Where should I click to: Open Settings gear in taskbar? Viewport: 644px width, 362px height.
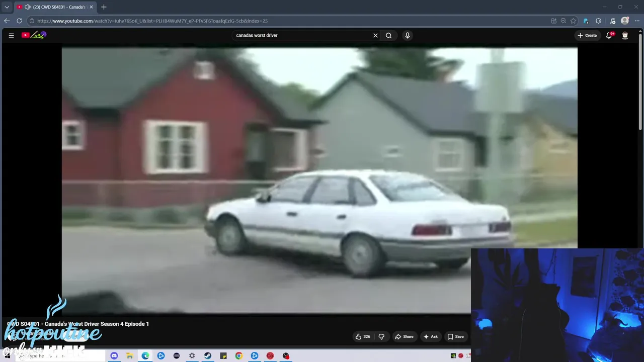(x=192, y=355)
